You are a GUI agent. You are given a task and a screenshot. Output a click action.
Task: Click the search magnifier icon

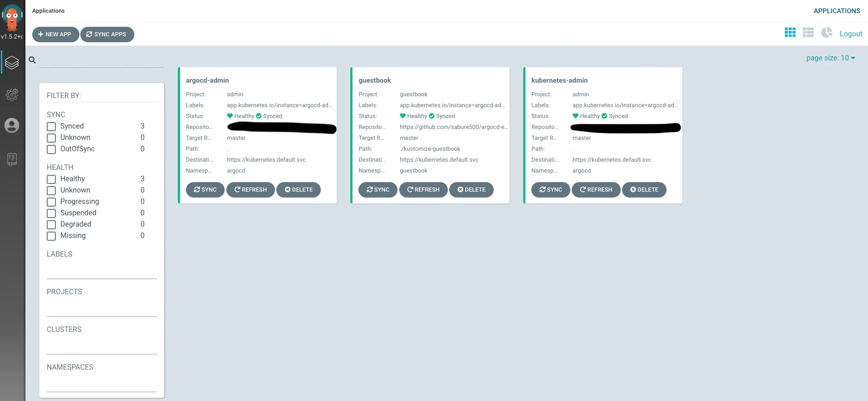tap(32, 60)
